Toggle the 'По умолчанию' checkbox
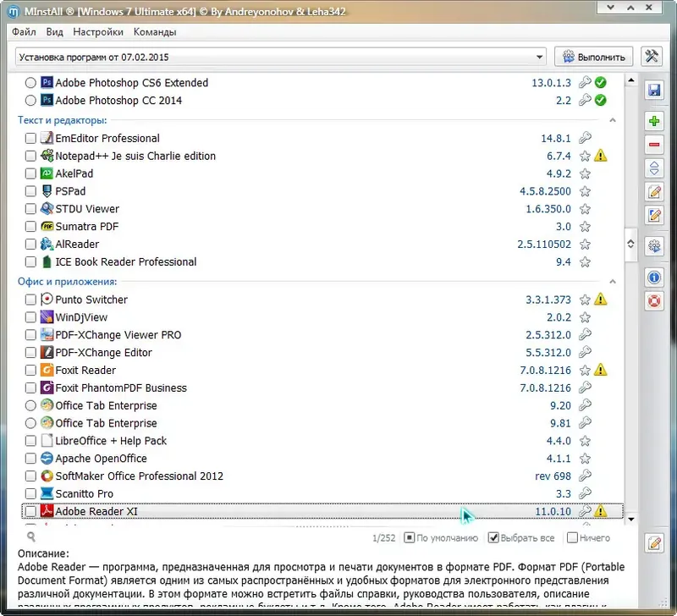Image resolution: width=677 pixels, height=616 pixels. [409, 537]
